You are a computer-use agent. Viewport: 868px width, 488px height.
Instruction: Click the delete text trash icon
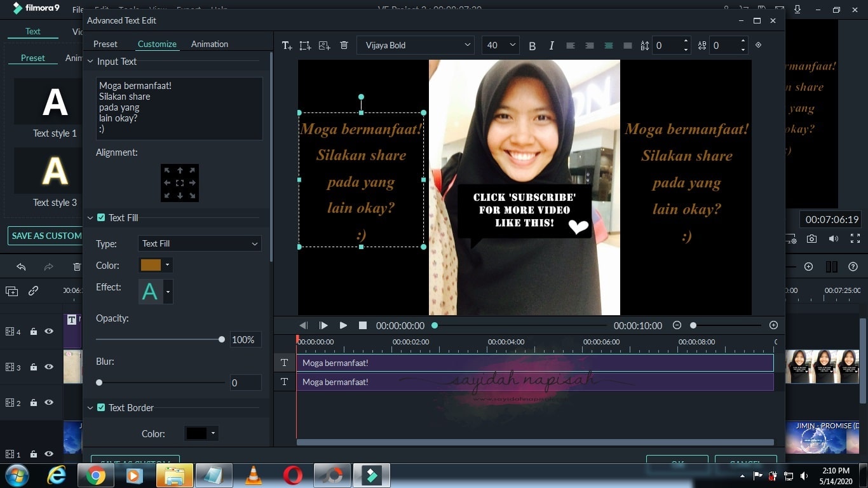[x=344, y=45]
